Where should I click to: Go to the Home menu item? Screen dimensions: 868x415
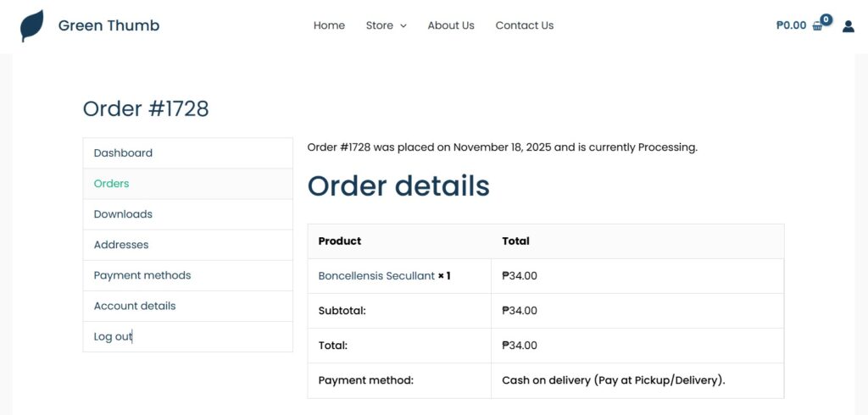[x=329, y=25]
